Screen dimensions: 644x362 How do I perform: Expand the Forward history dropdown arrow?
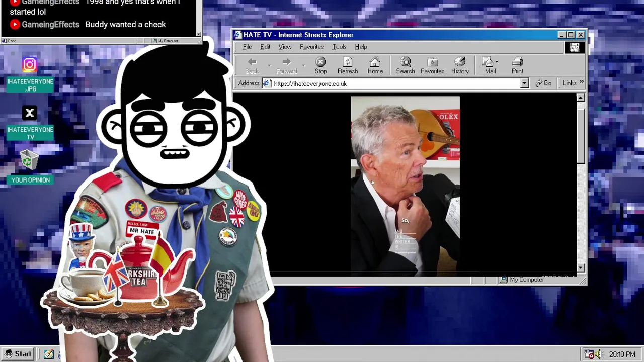[303, 66]
